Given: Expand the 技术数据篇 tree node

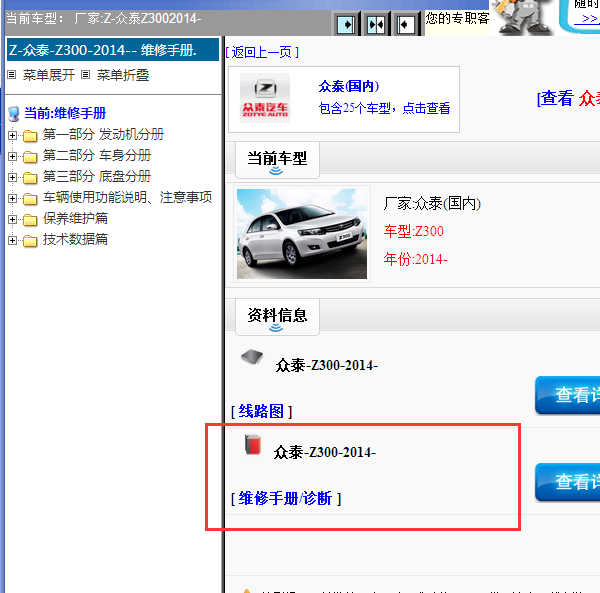Looking at the screenshot, I should (x=12, y=241).
